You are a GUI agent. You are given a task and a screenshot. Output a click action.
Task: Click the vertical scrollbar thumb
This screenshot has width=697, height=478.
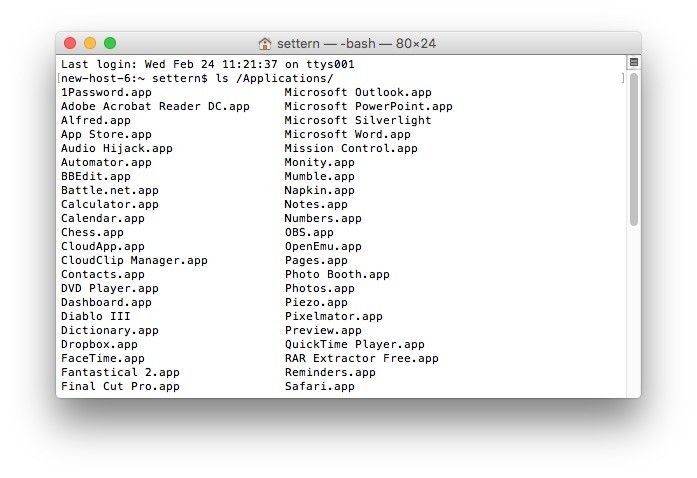pos(633,150)
